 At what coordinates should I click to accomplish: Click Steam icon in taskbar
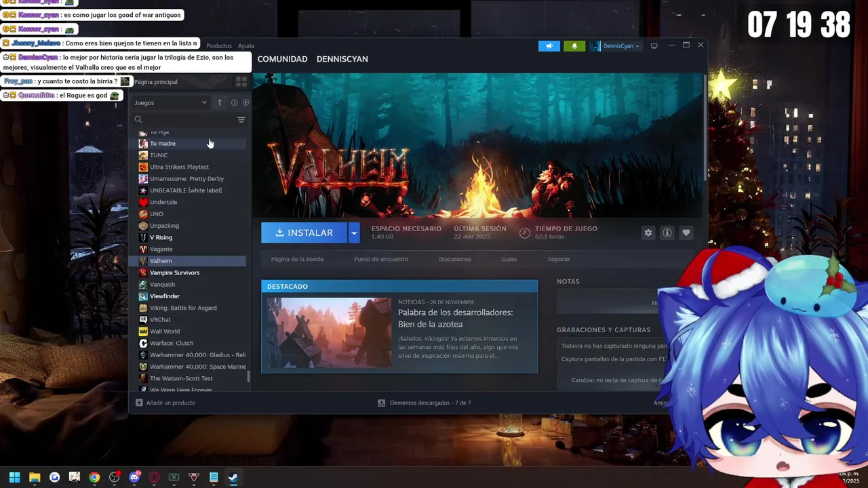(233, 477)
